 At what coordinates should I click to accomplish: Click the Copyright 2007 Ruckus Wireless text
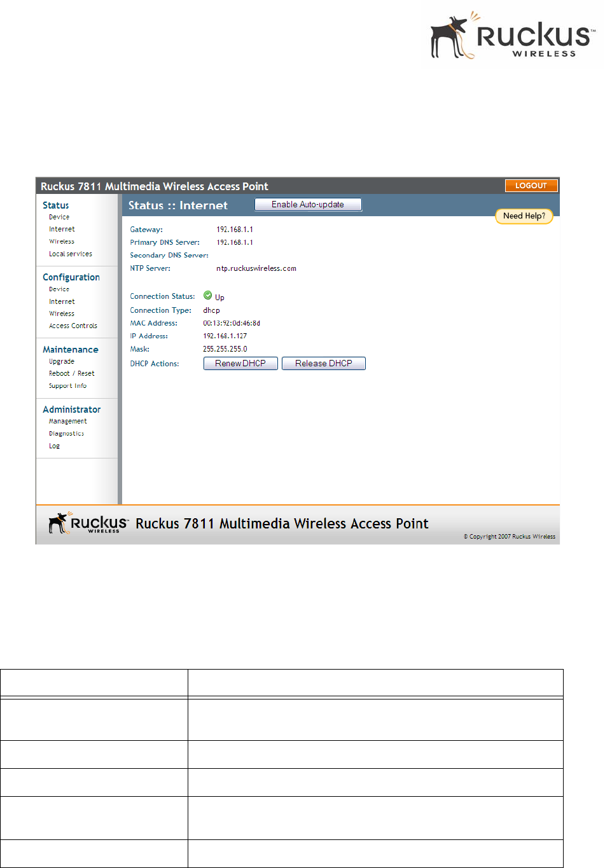(510, 537)
